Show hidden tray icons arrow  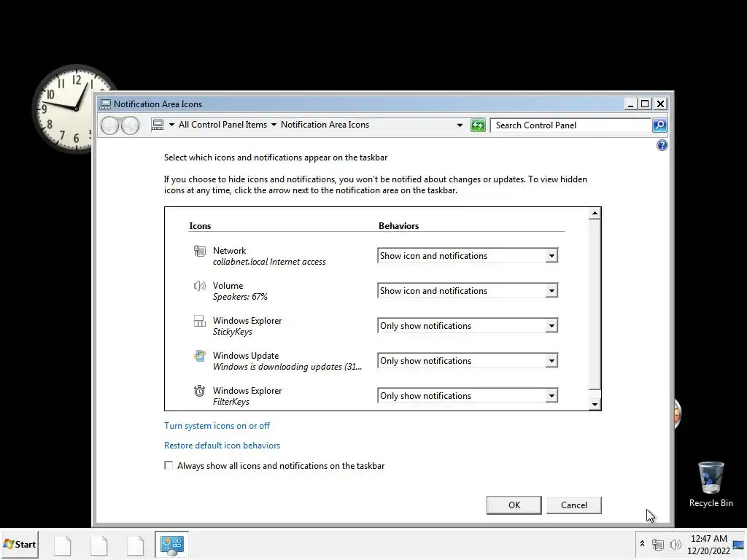click(x=642, y=543)
